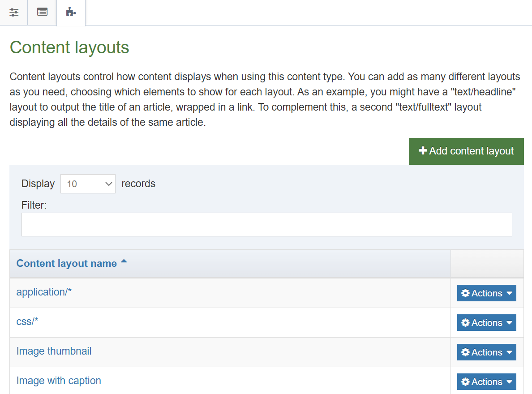Click inside the Filter input field
The height and width of the screenshot is (394, 532).
(x=266, y=224)
